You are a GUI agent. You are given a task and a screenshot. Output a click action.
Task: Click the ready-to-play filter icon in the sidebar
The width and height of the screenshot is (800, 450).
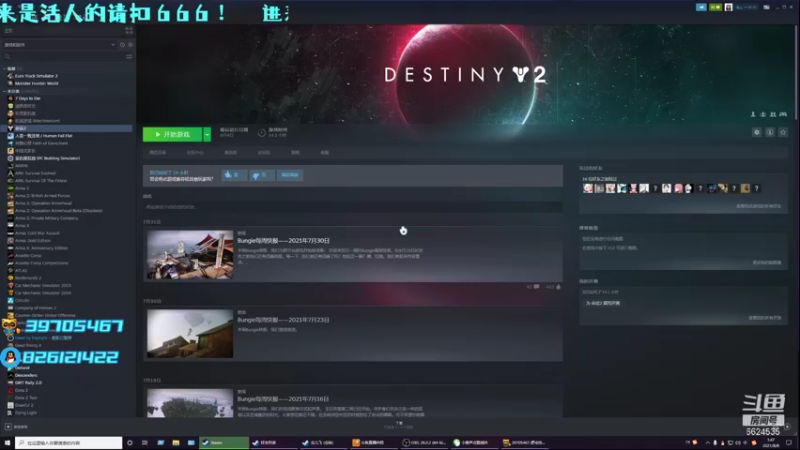pyautogui.click(x=130, y=45)
